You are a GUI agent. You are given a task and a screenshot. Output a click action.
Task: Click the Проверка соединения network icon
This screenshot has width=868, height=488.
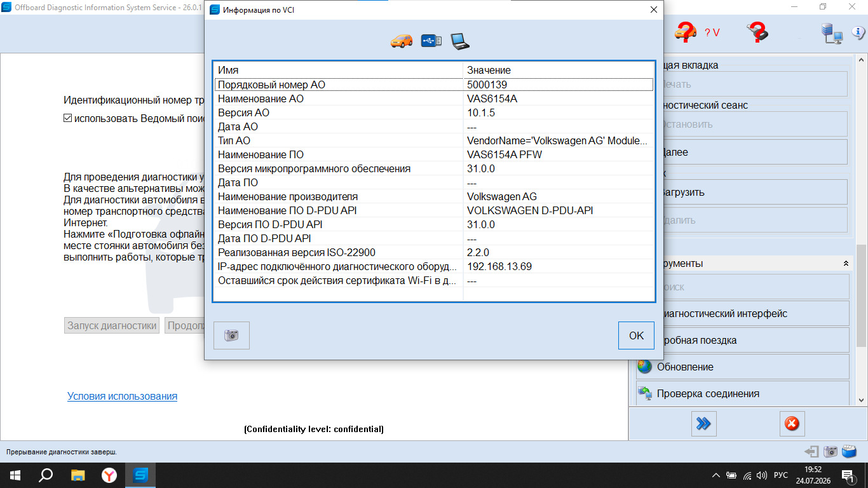pyautogui.click(x=645, y=393)
